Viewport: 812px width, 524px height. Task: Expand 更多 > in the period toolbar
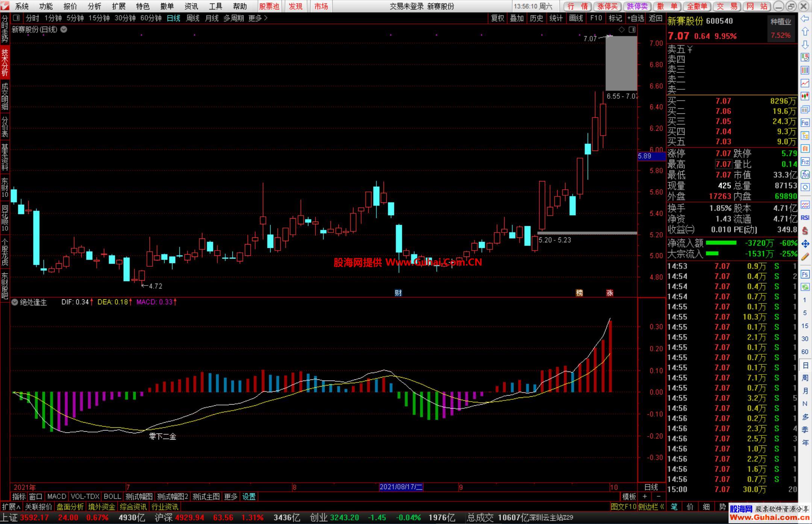click(x=258, y=18)
